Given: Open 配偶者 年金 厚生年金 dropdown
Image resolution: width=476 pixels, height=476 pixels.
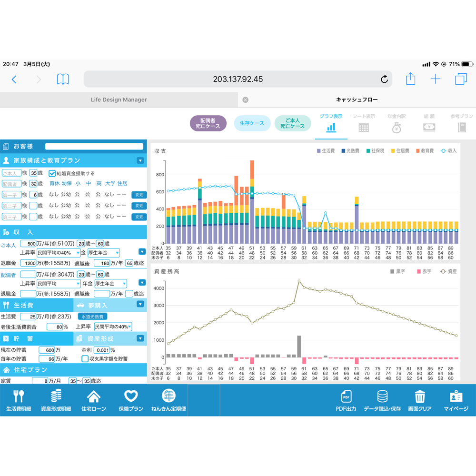Looking at the screenshot, I should [110, 284].
